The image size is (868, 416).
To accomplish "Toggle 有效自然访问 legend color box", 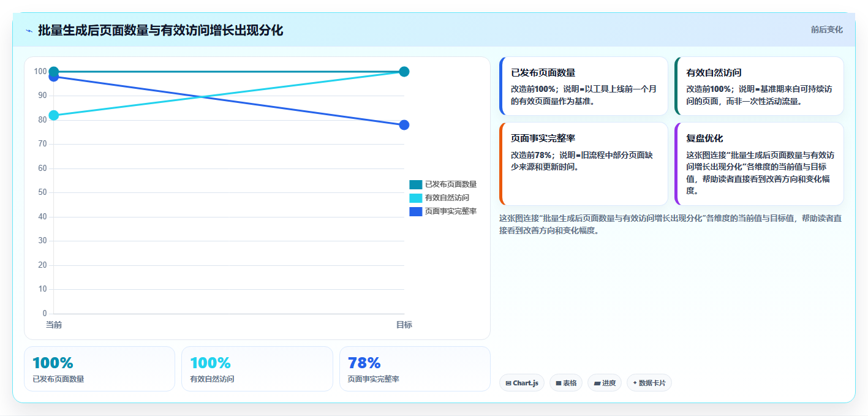I will point(415,198).
